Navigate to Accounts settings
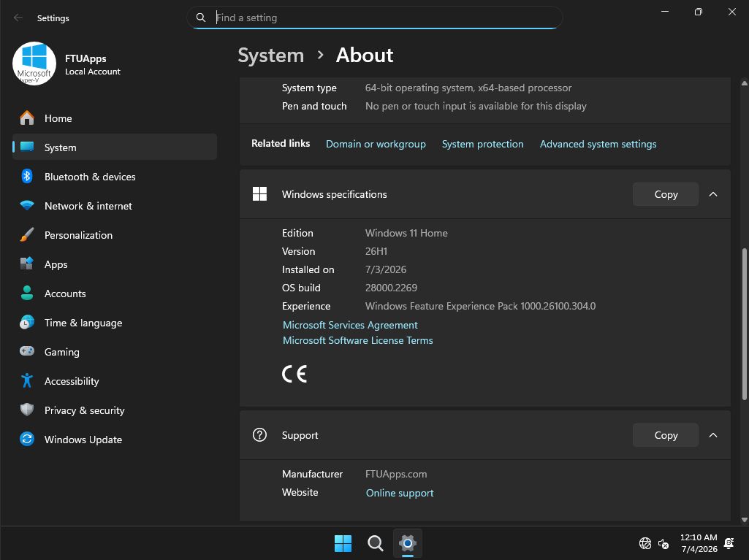This screenshot has width=749, height=560. [115, 293]
